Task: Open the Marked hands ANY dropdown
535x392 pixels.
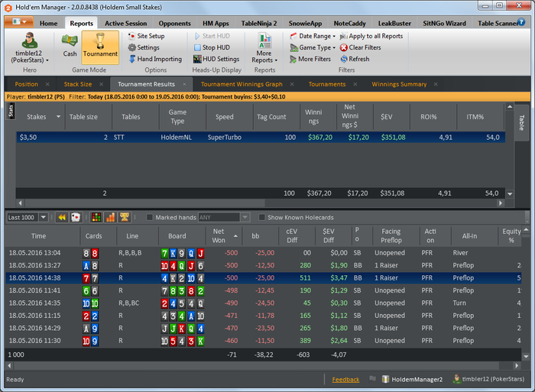Action: [245, 217]
